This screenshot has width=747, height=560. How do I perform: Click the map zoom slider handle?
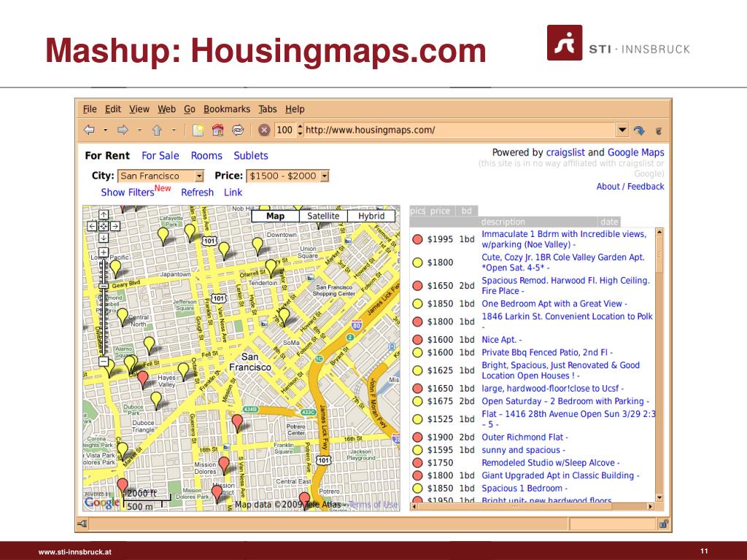(104, 286)
